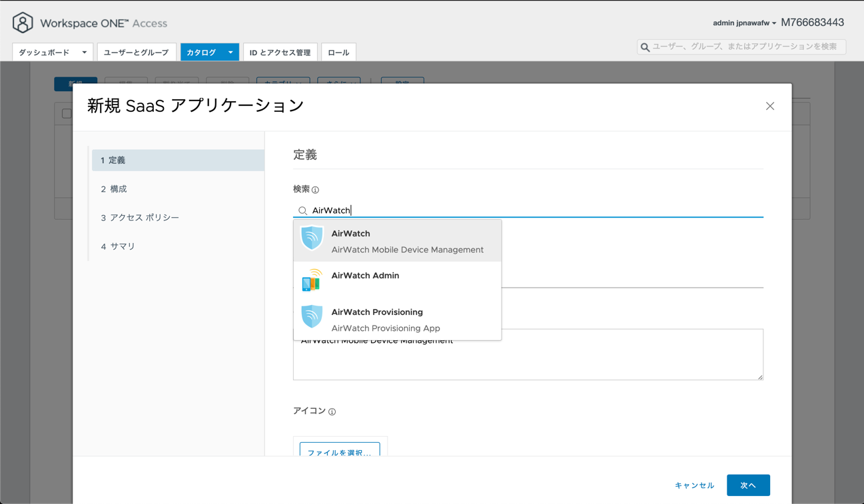
Task: Open the ロール tab
Action: [x=338, y=52]
